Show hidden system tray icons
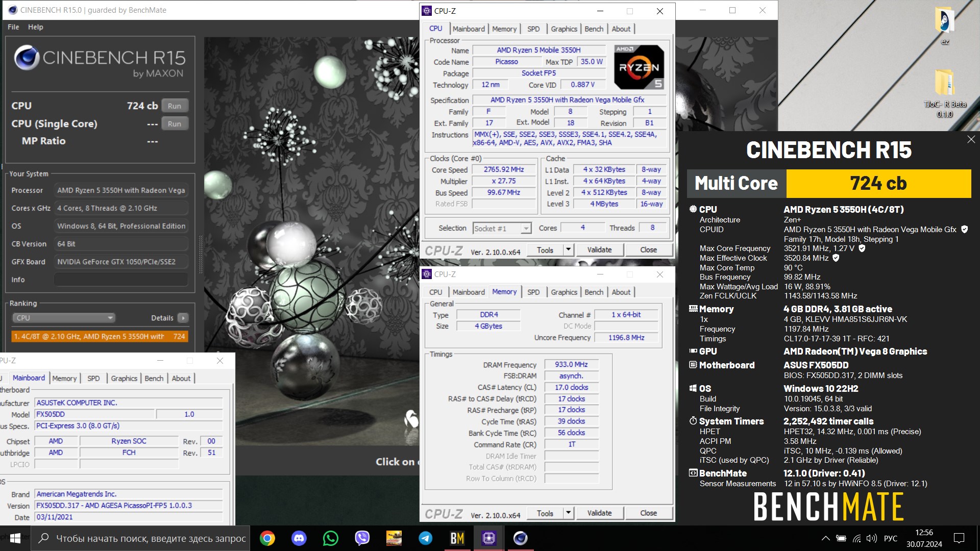 825,538
